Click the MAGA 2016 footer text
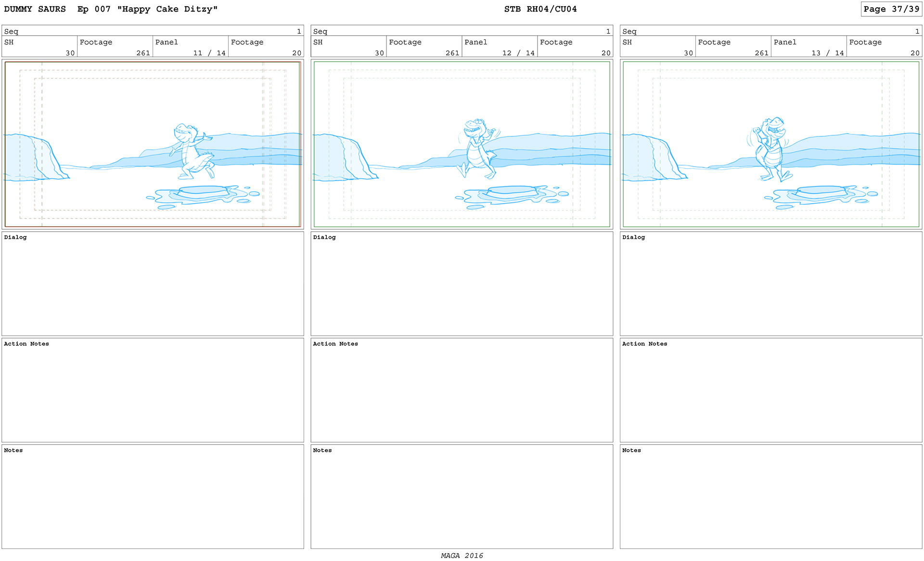 [x=462, y=555]
